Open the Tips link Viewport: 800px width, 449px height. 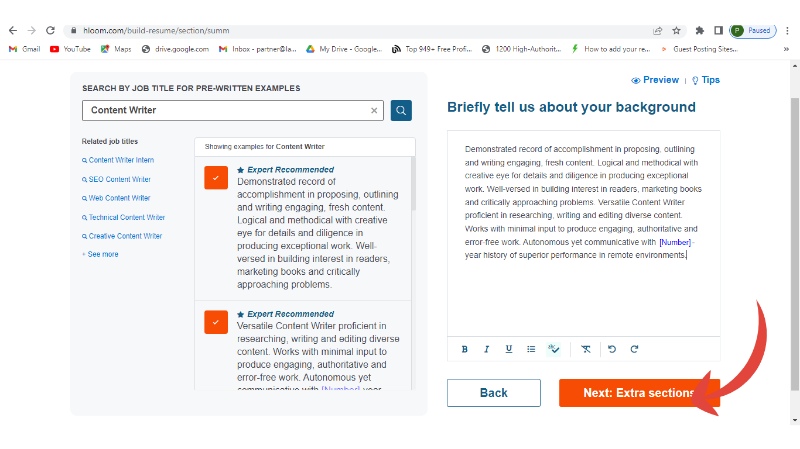[706, 80]
